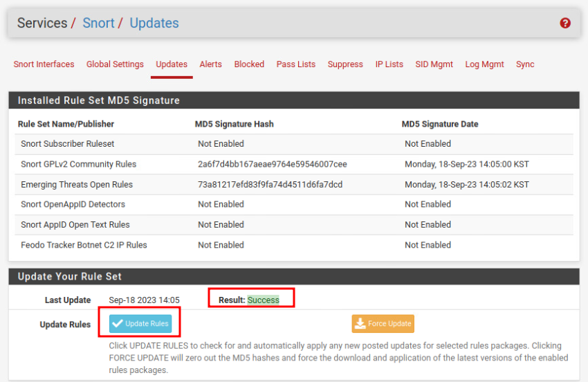Screen dimensions: 588x382
Task: Open the Log Mgmt tab
Action: 484,64
